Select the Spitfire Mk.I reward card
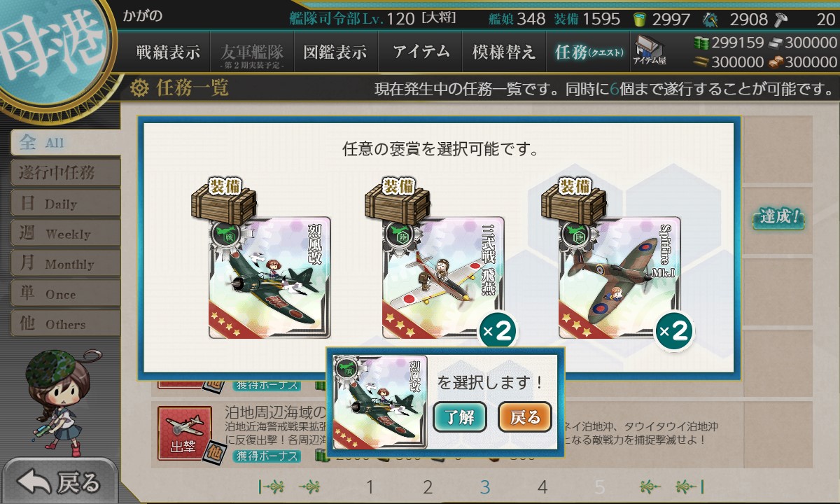The image size is (840, 504). coord(619,277)
